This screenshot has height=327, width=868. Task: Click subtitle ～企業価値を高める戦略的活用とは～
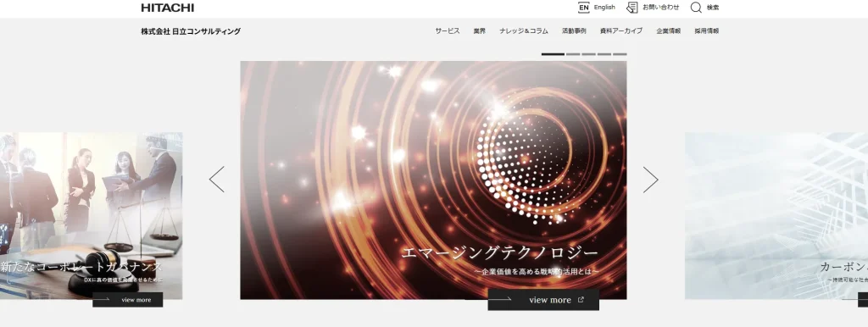point(537,272)
